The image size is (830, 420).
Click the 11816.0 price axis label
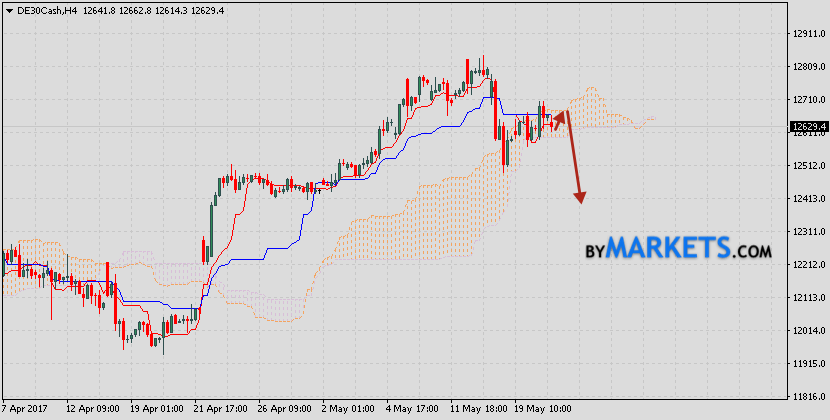pos(807,397)
